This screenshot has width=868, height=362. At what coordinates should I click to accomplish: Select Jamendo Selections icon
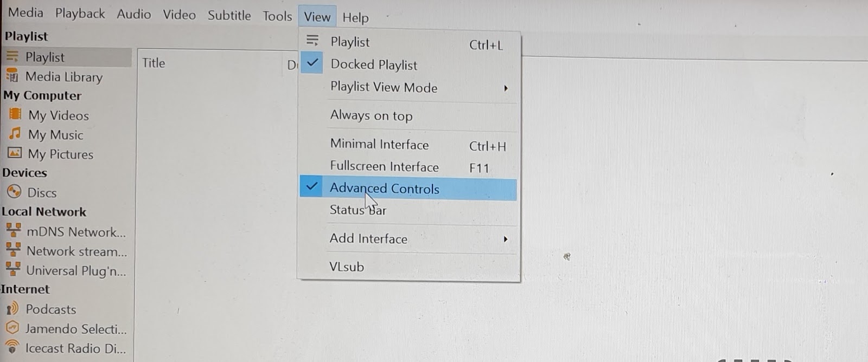(x=12, y=328)
